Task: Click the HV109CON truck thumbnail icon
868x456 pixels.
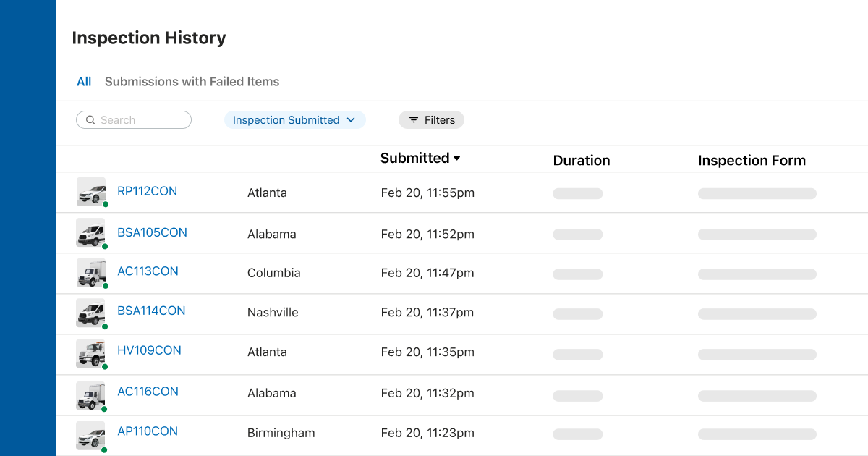Action: tap(91, 353)
